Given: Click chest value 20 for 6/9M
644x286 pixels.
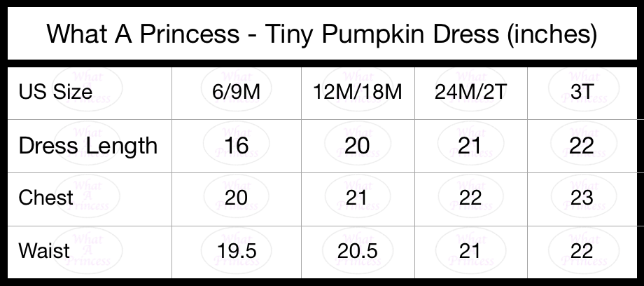Looking at the screenshot, I should (236, 198).
